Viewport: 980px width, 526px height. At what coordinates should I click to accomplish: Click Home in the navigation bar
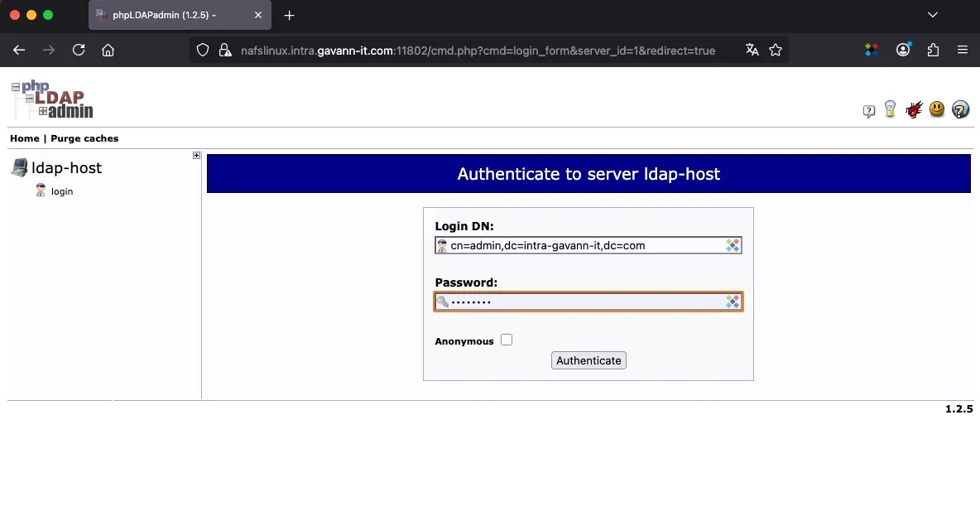(24, 138)
